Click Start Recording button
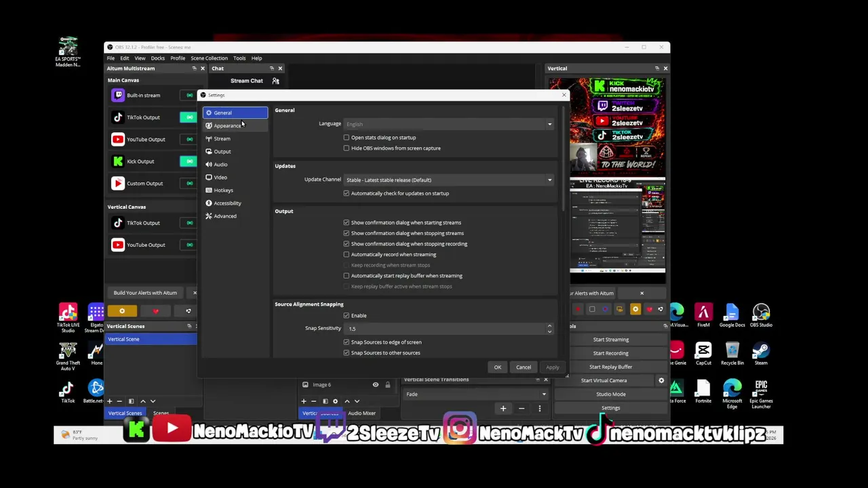 [x=610, y=353]
